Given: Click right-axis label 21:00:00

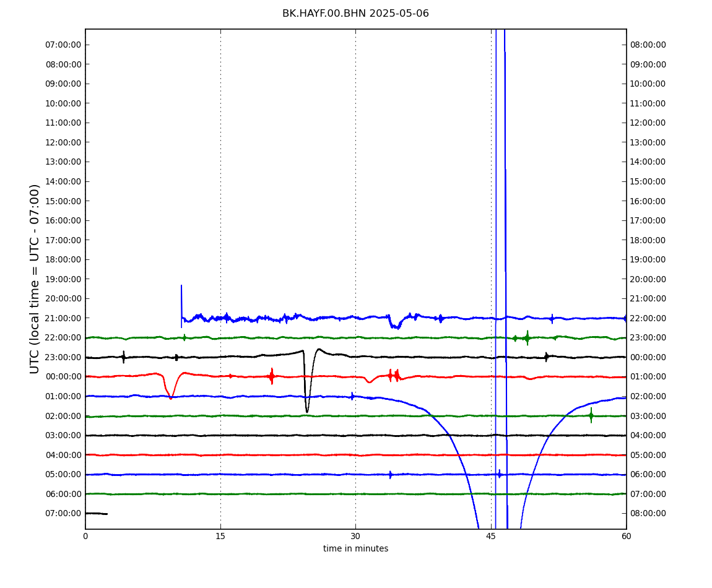Looking at the screenshot, I should [648, 299].
